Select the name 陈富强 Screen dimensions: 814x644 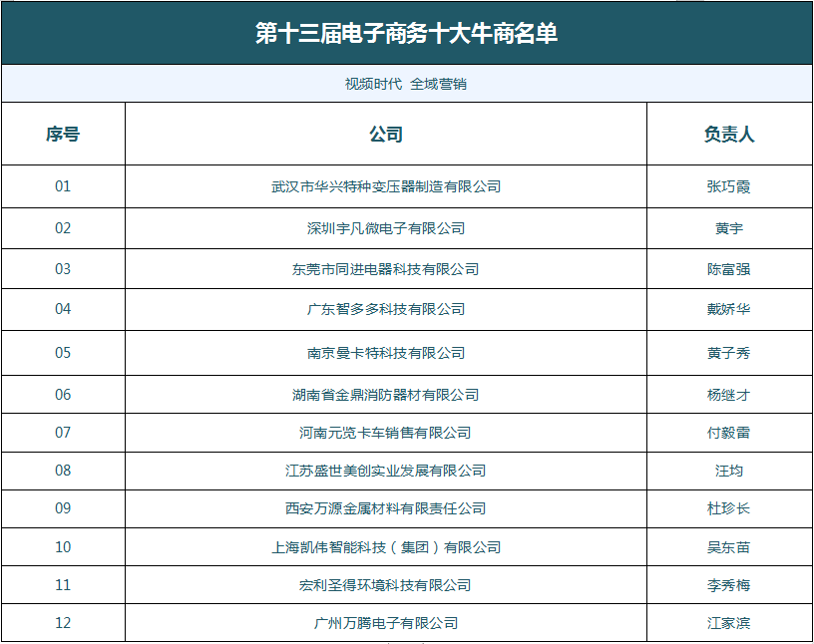click(x=729, y=269)
